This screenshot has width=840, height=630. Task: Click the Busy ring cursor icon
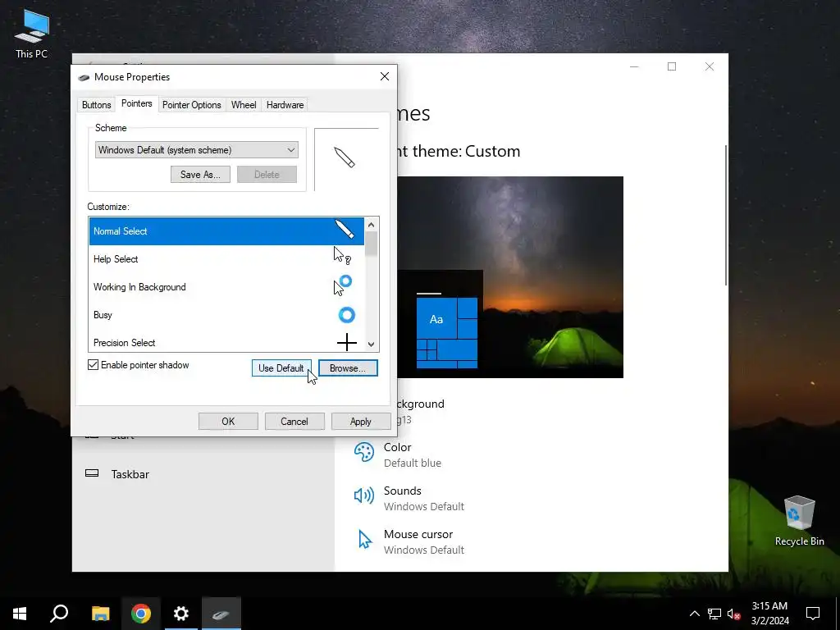coord(347,314)
